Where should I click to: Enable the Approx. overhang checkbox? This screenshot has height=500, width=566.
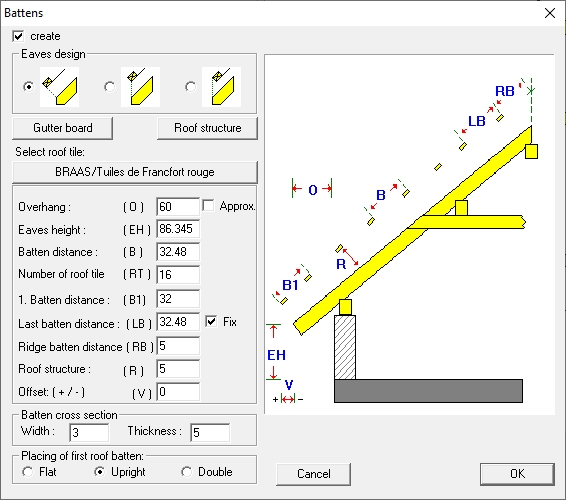[208, 206]
